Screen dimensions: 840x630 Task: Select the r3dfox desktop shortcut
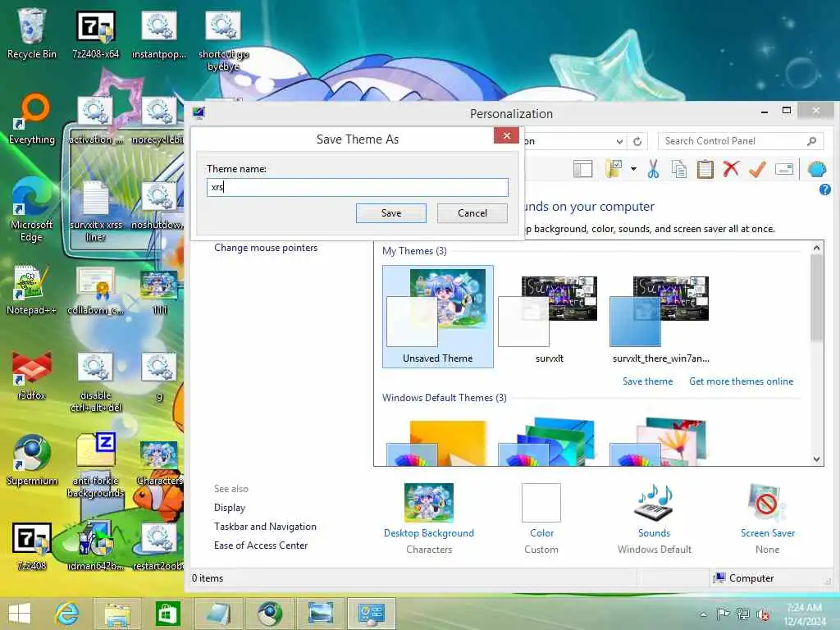pos(32,375)
